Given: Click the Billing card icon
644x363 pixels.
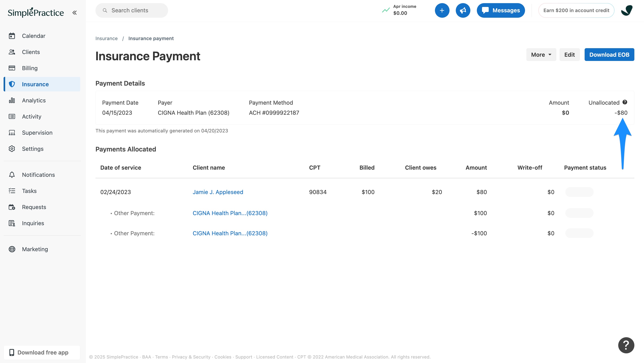Looking at the screenshot, I should (x=12, y=68).
